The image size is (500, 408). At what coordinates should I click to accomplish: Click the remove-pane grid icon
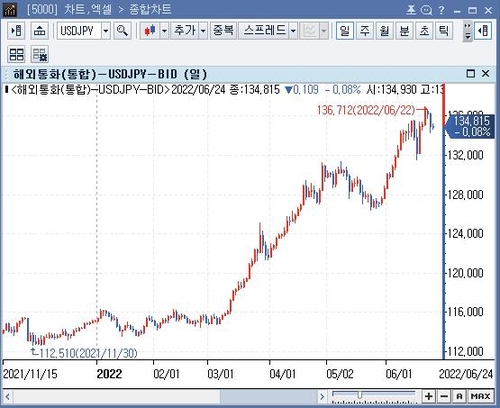pyautogui.click(x=40, y=54)
